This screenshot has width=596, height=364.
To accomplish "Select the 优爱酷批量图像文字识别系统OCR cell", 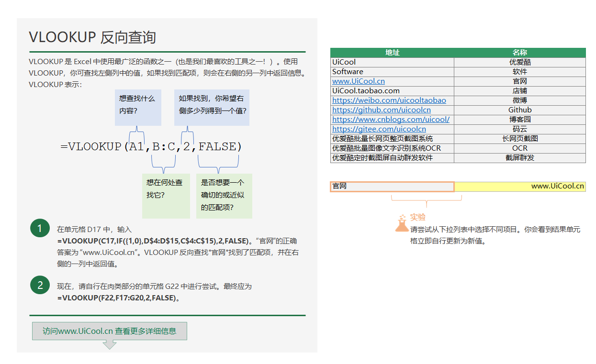I will click(392, 148).
